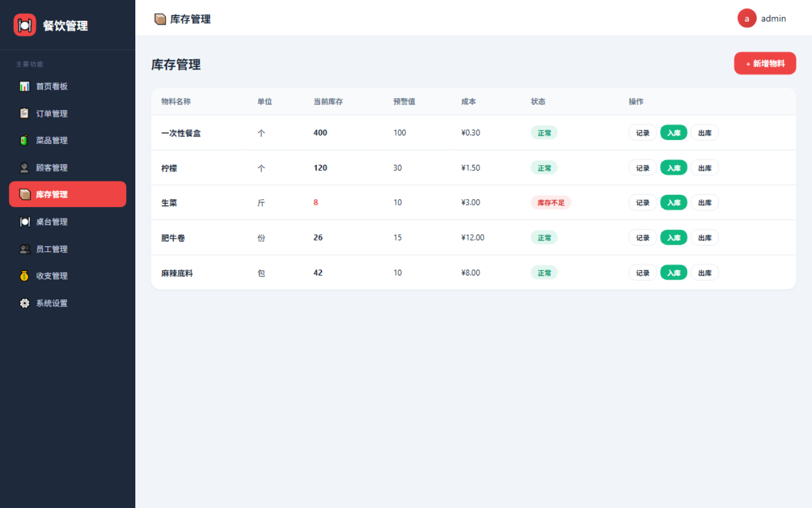Click 入库 for 一次性餐盒
Screen dimensions: 812x508
click(x=673, y=133)
